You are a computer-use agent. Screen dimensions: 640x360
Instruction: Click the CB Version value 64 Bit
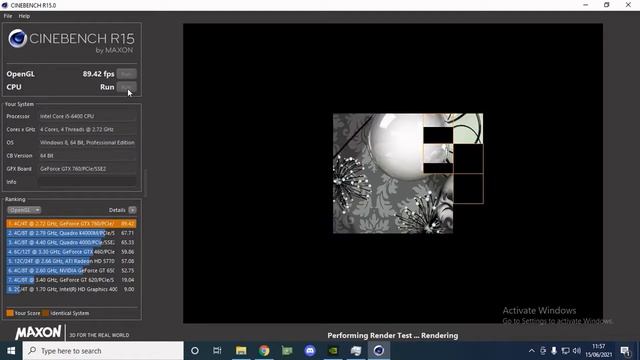pyautogui.click(x=87, y=156)
